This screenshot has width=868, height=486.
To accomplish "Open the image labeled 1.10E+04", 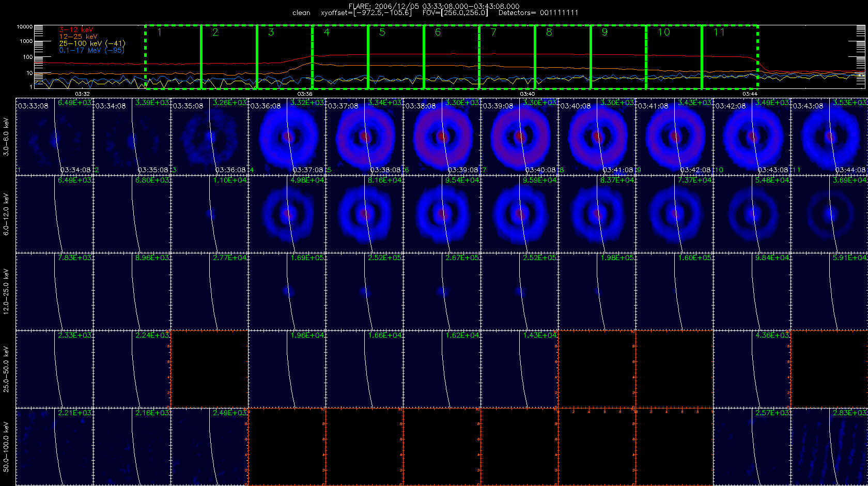I will [x=209, y=214].
